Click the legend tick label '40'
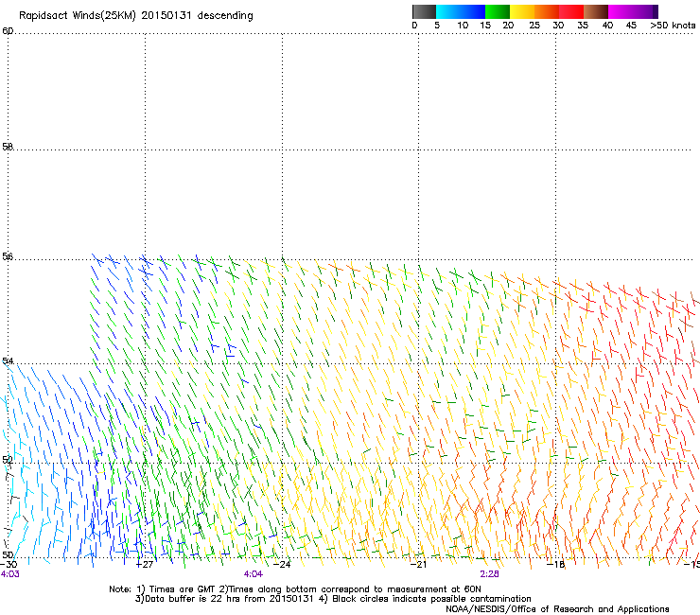 pyautogui.click(x=607, y=26)
